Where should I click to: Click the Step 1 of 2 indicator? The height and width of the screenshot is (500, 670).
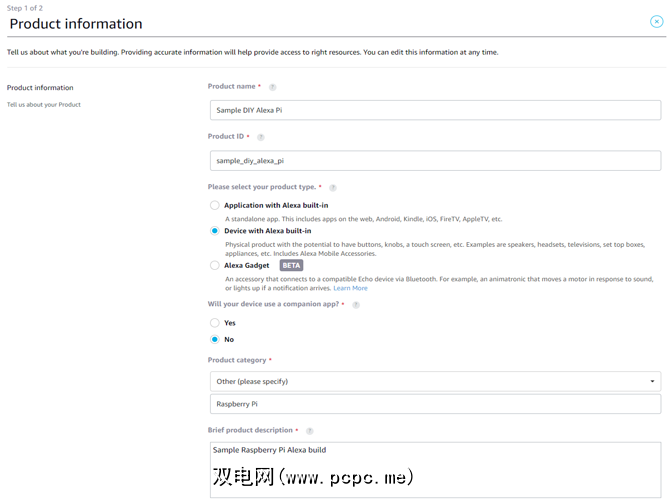tap(27, 7)
